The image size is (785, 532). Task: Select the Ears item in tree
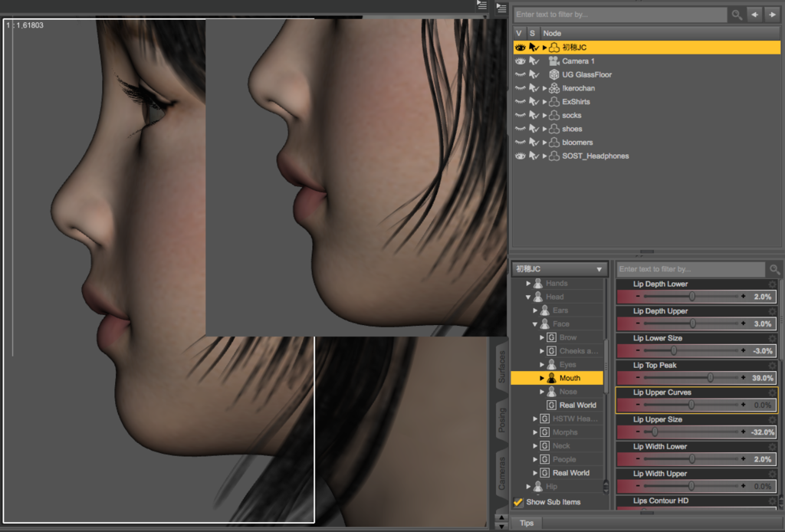point(560,310)
